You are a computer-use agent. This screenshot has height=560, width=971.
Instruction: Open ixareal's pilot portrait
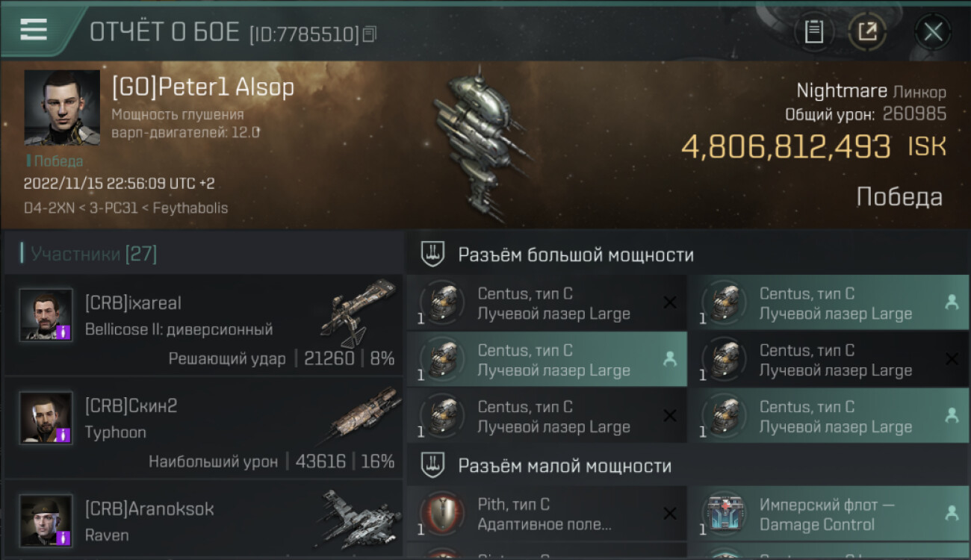coord(46,314)
